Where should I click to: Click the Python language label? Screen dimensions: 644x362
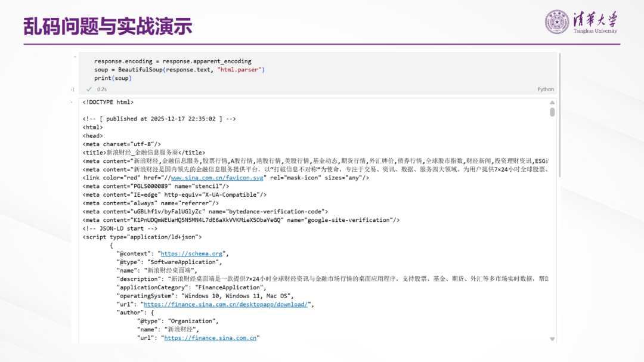point(546,89)
